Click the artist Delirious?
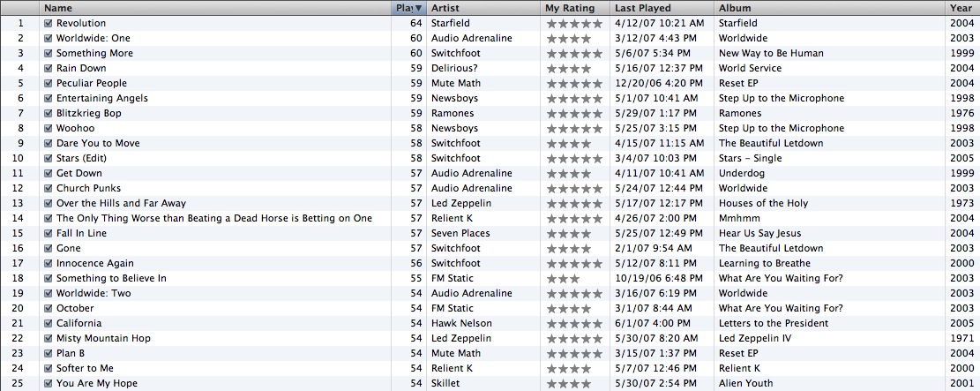The height and width of the screenshot is (391, 980). point(453,68)
